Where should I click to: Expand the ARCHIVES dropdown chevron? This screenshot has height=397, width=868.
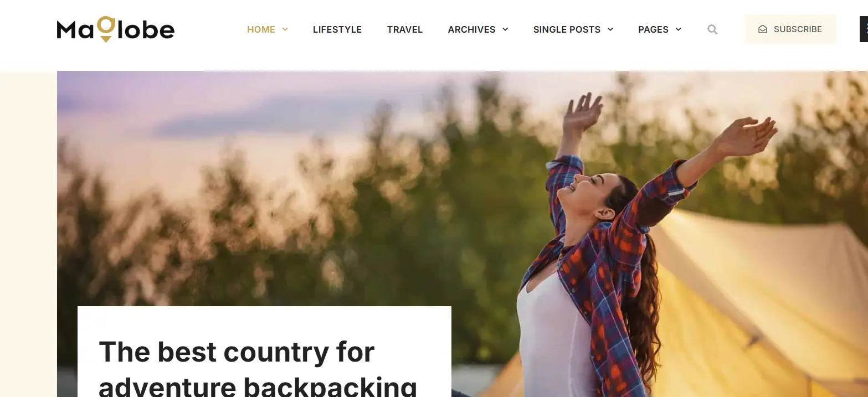point(505,29)
